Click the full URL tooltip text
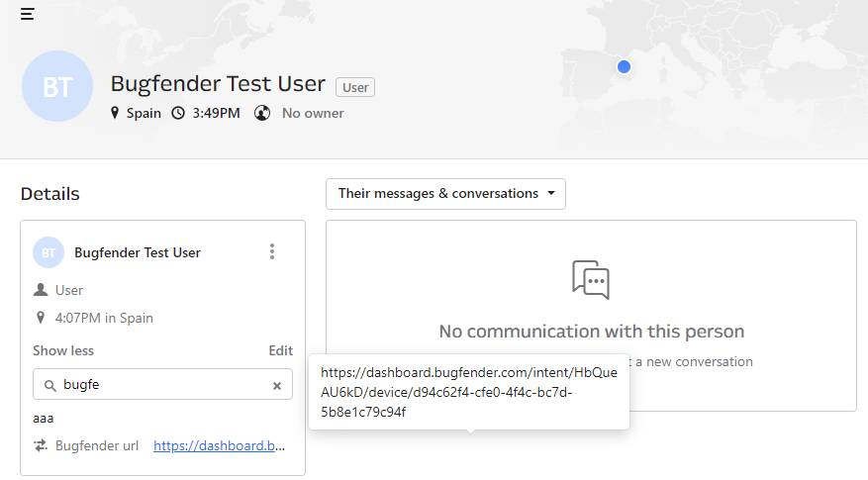Screen dimensions: 868x480 469,392
